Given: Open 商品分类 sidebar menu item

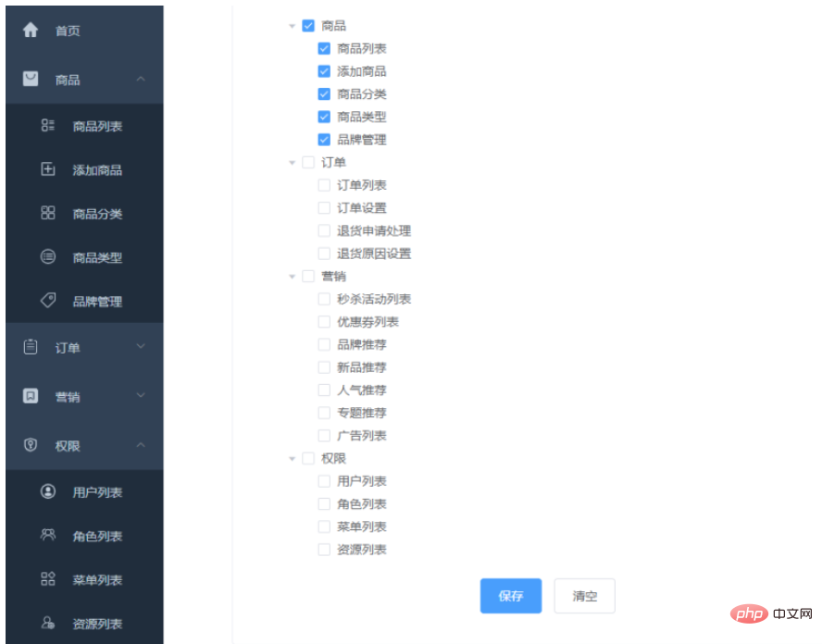Looking at the screenshot, I should (84, 213).
